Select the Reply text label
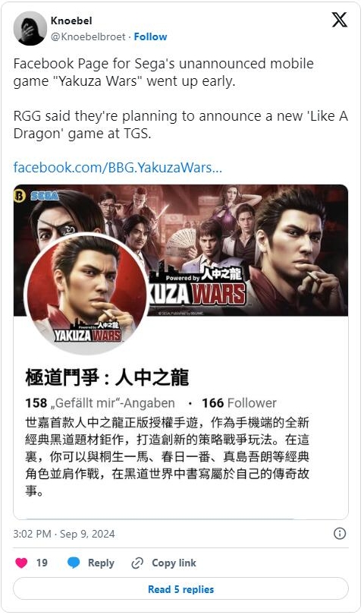 pos(101,563)
